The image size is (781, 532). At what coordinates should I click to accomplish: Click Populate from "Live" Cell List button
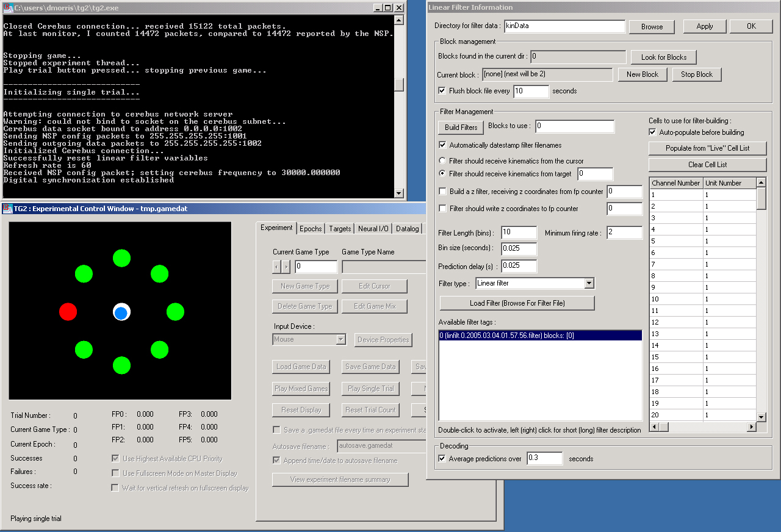pos(708,148)
